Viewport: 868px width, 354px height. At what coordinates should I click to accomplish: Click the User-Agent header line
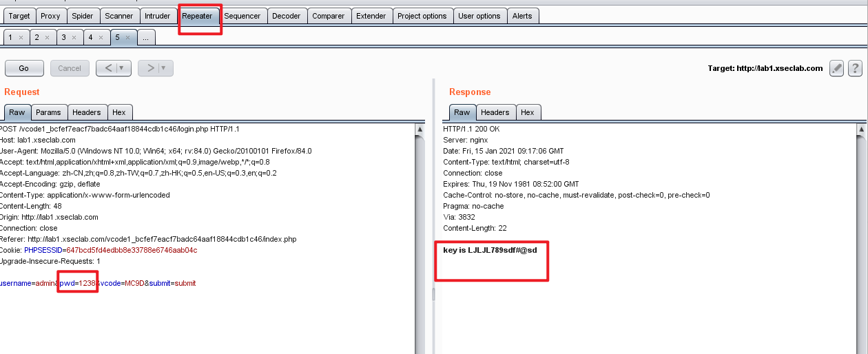tap(156, 151)
